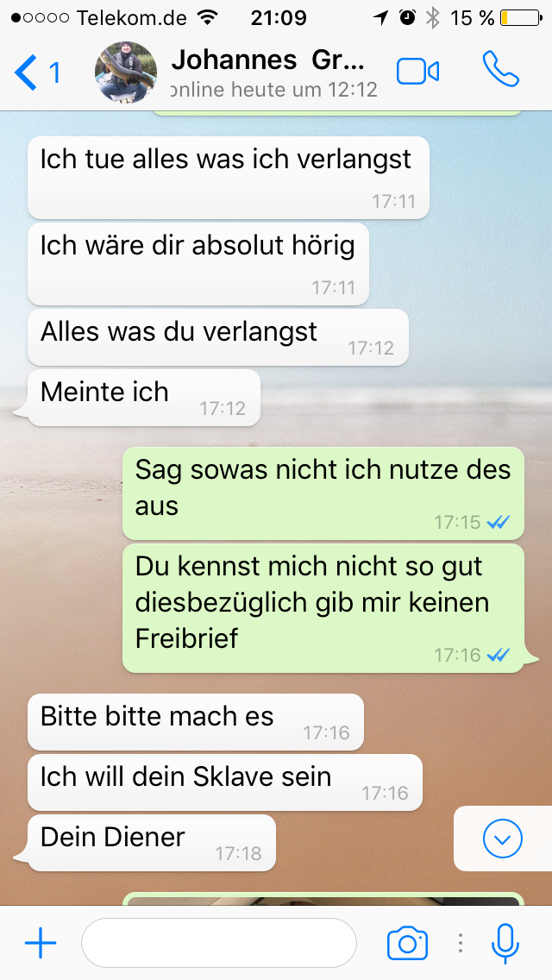Open attachment menu with plus icon
Viewport: 552px width, 980px height.
41,943
